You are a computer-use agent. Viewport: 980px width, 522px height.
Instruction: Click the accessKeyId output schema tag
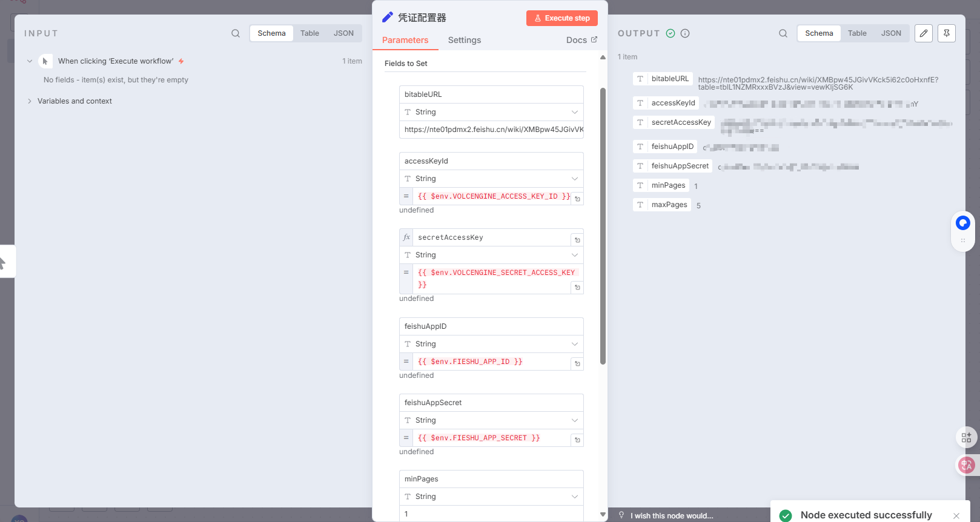coord(666,103)
